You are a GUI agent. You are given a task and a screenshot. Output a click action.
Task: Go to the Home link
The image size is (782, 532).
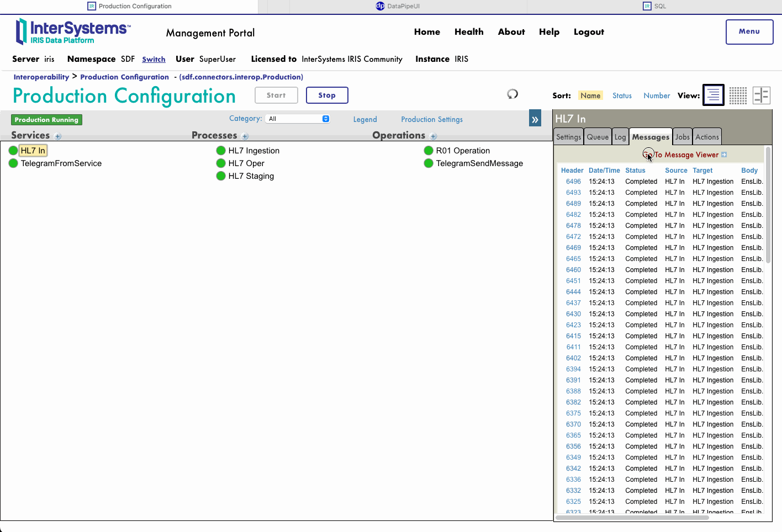tap(427, 32)
